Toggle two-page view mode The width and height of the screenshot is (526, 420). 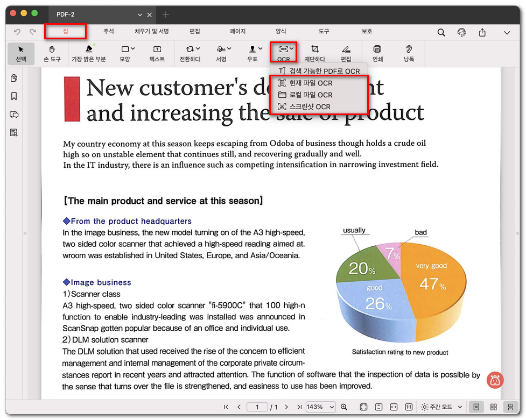(493, 407)
